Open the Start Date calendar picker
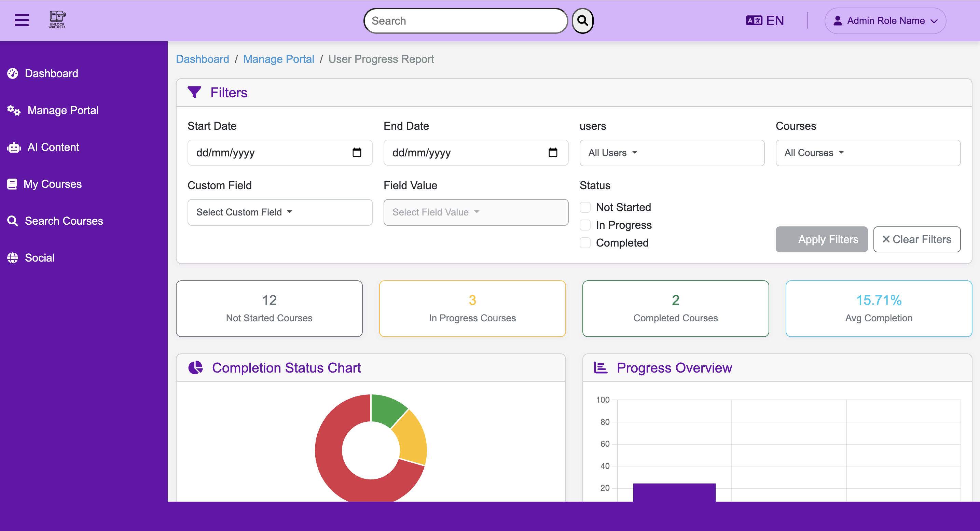The height and width of the screenshot is (531, 980). 357,153
